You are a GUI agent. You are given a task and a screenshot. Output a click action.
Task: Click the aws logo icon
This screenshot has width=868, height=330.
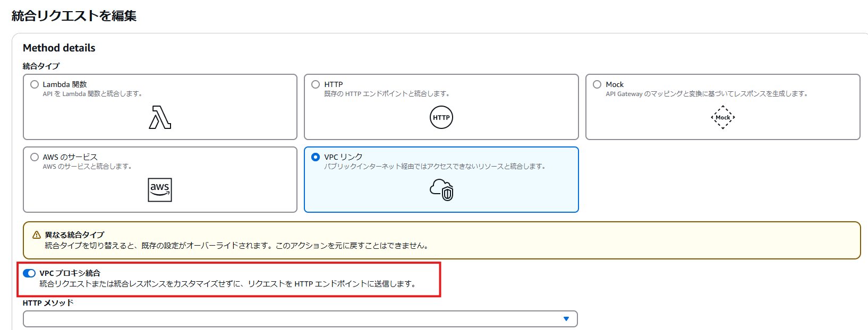pos(160,190)
